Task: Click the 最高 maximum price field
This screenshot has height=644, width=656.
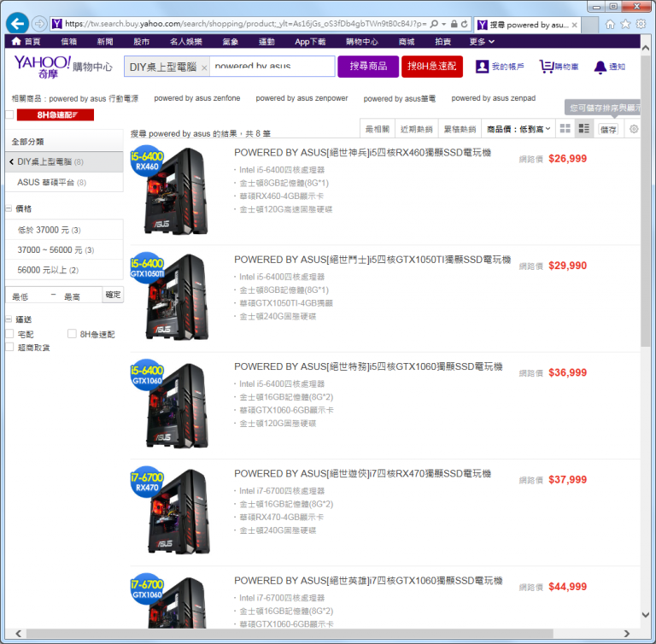Action: [x=80, y=296]
